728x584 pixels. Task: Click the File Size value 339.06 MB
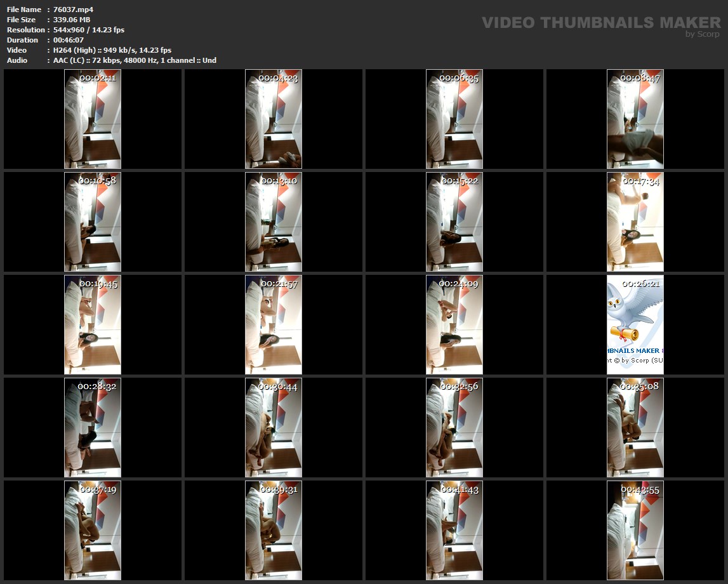point(72,20)
